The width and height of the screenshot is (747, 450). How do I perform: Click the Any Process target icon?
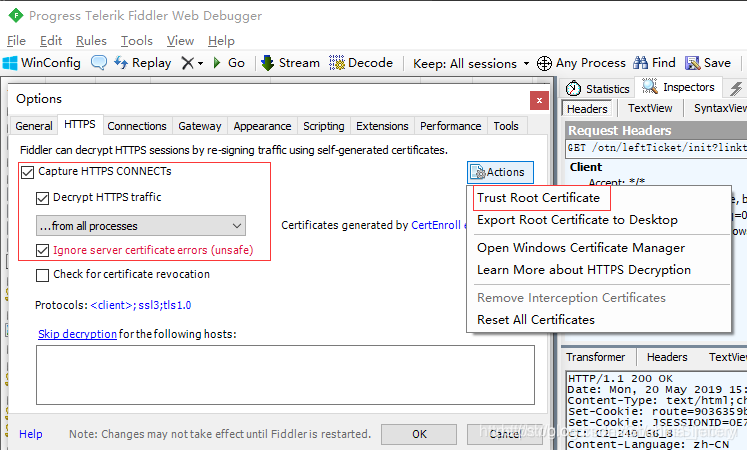pos(544,63)
